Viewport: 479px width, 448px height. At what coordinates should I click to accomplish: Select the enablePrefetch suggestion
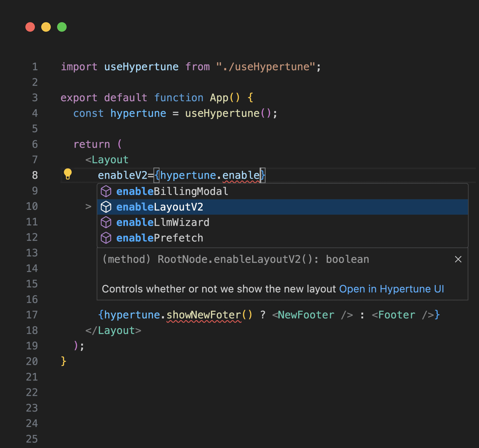(x=159, y=238)
